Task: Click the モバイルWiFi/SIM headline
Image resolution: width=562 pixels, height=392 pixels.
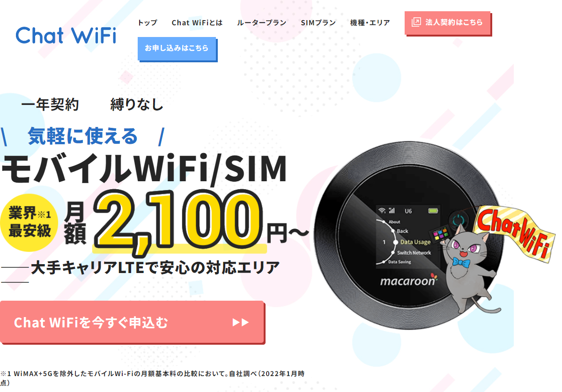Action: [144, 170]
